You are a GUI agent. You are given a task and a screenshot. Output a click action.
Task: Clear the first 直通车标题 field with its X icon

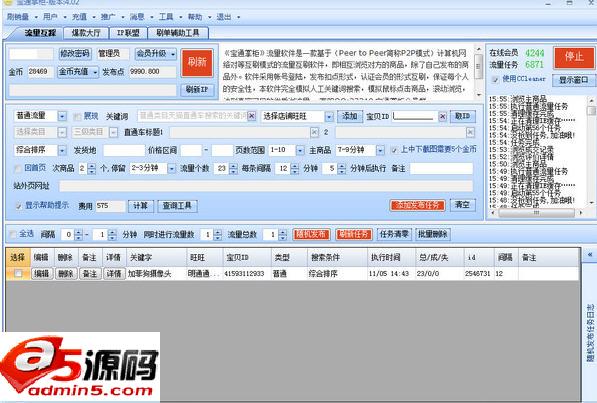click(x=314, y=132)
